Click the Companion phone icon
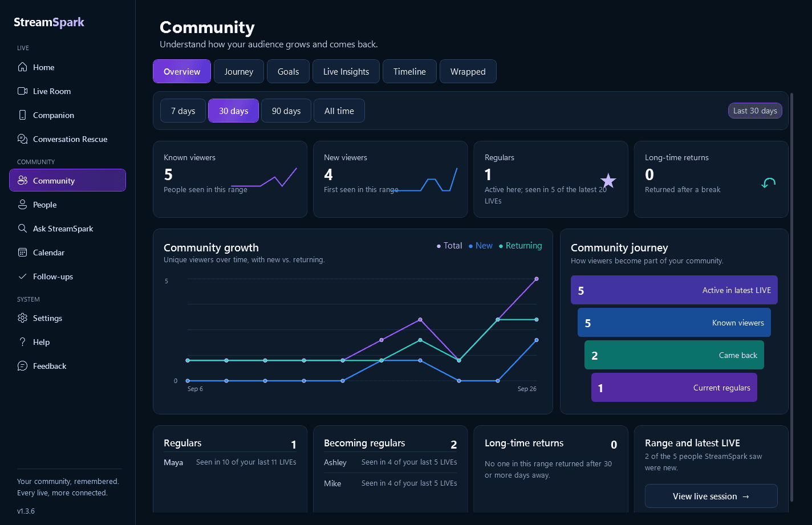Viewport: 812px width, 525px height. 23,115
